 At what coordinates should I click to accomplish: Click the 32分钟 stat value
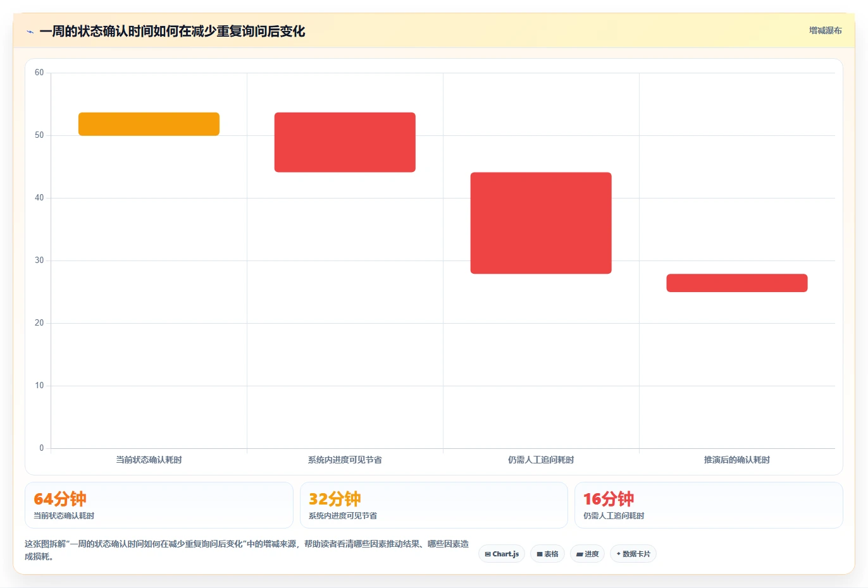pos(335,499)
